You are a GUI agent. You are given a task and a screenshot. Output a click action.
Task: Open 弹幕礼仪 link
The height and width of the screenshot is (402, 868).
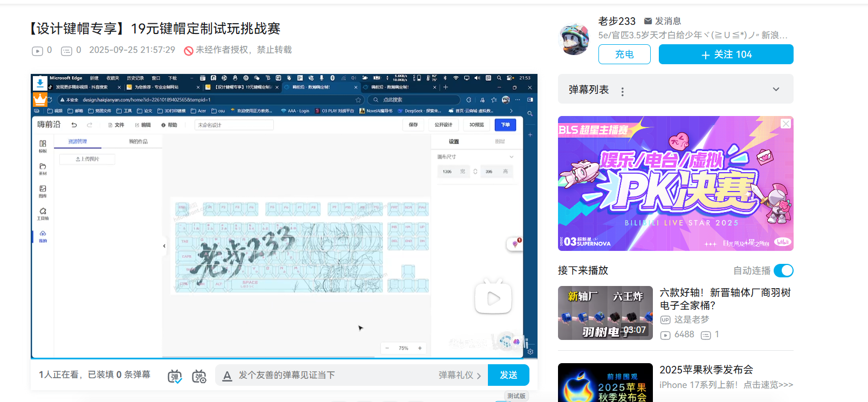coord(459,375)
